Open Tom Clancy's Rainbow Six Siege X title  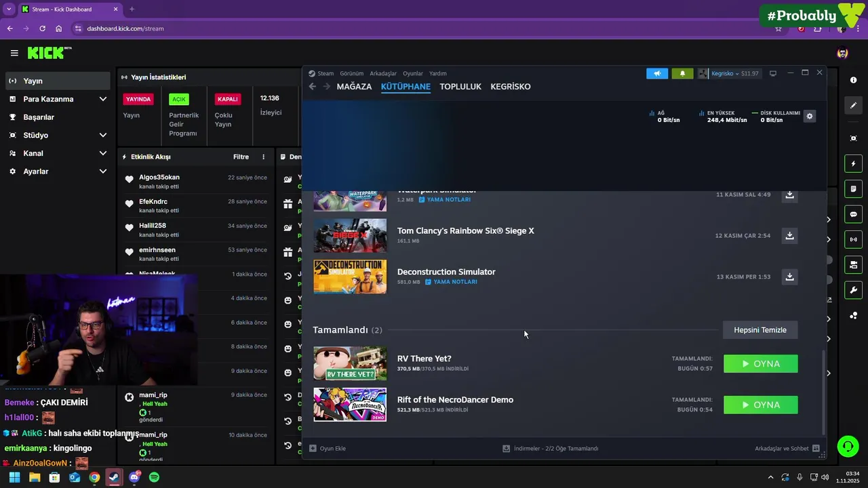466,230
